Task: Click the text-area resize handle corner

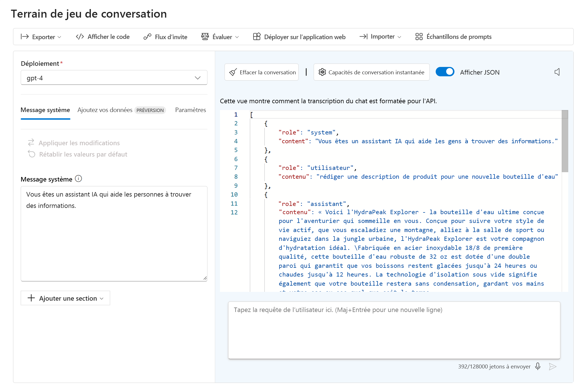Action: 205,278
